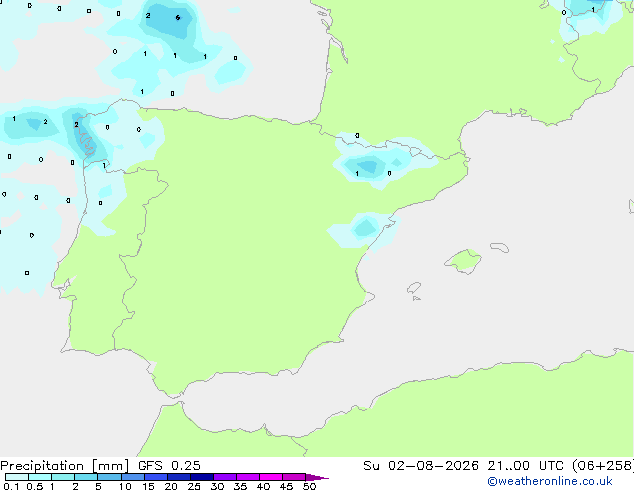Screen dimensions: 634x490
Task: Click the '21..00 UTC' time text
Action: [525, 466]
